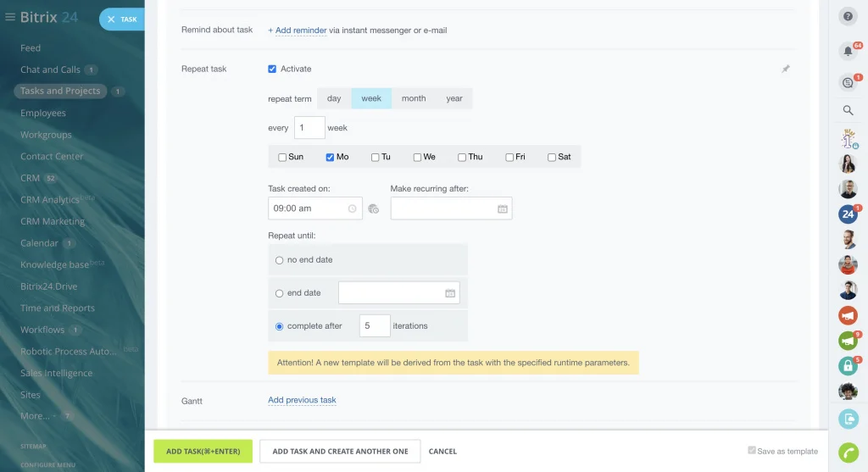Uncheck the Activate repeat task checkbox
The height and width of the screenshot is (472, 868).
tap(272, 69)
